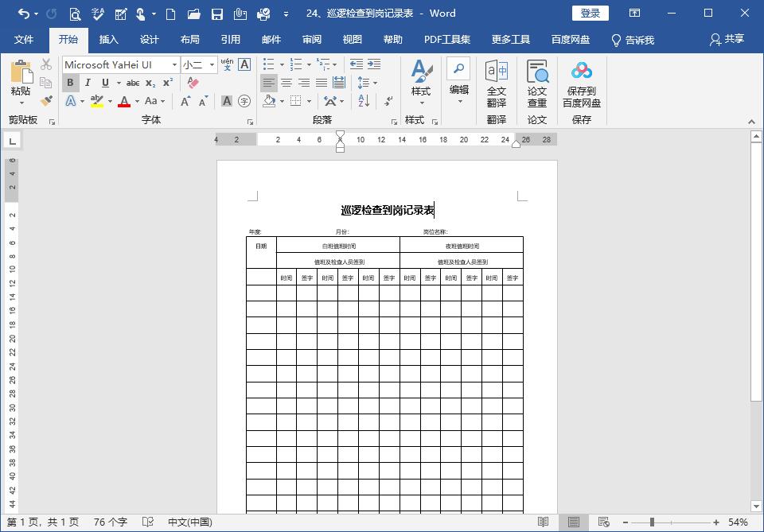764x532 pixels.
Task: Open the 文件 File menu
Action: click(24, 40)
